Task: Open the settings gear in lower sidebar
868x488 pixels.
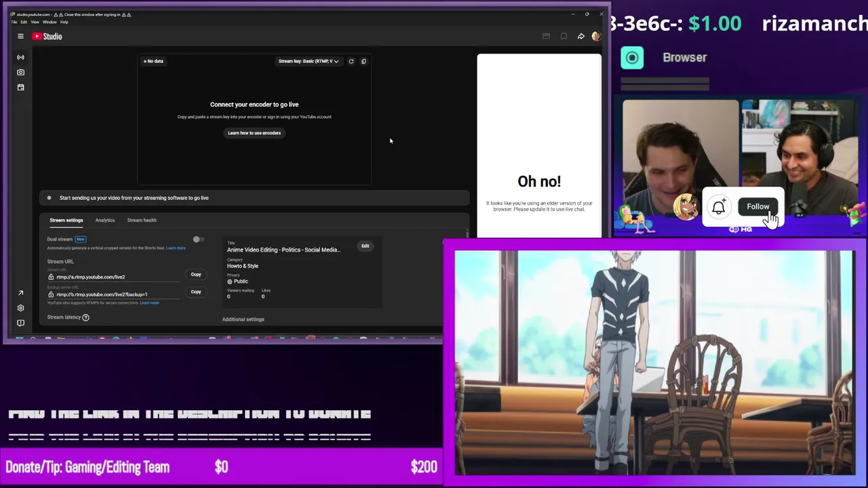Action: (x=20, y=308)
